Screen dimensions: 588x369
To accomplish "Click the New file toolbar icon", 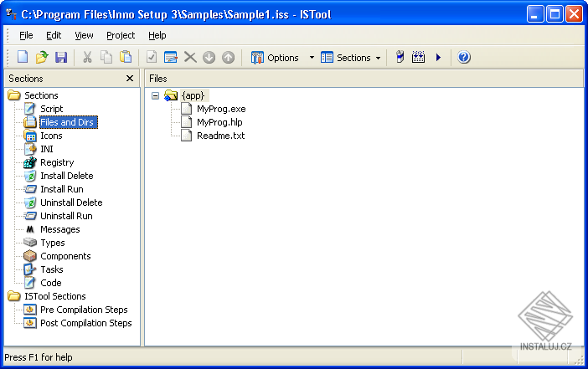I will tap(23, 58).
